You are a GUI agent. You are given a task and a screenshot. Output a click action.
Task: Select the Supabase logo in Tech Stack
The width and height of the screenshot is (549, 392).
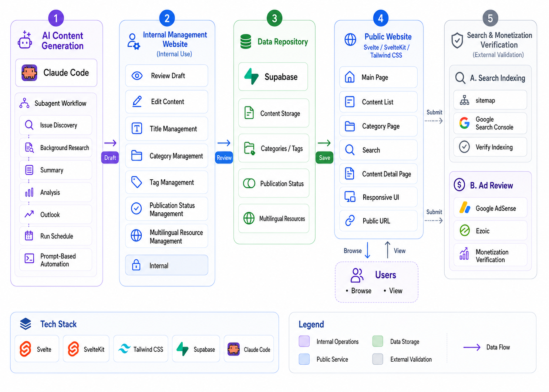point(183,349)
